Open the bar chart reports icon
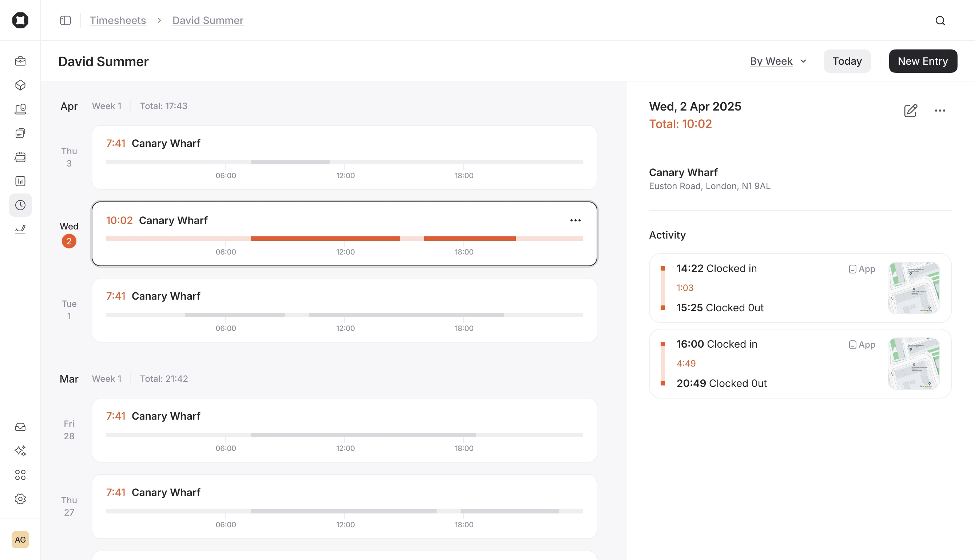Viewport: 975px width, 560px height. pos(20,181)
